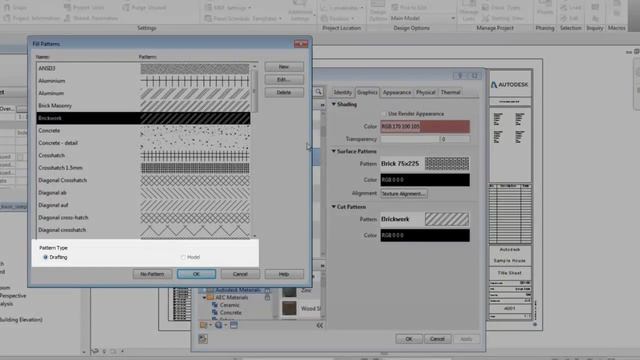
Task: Click the black cut pattern color swatch
Action: pyautogui.click(x=425, y=236)
